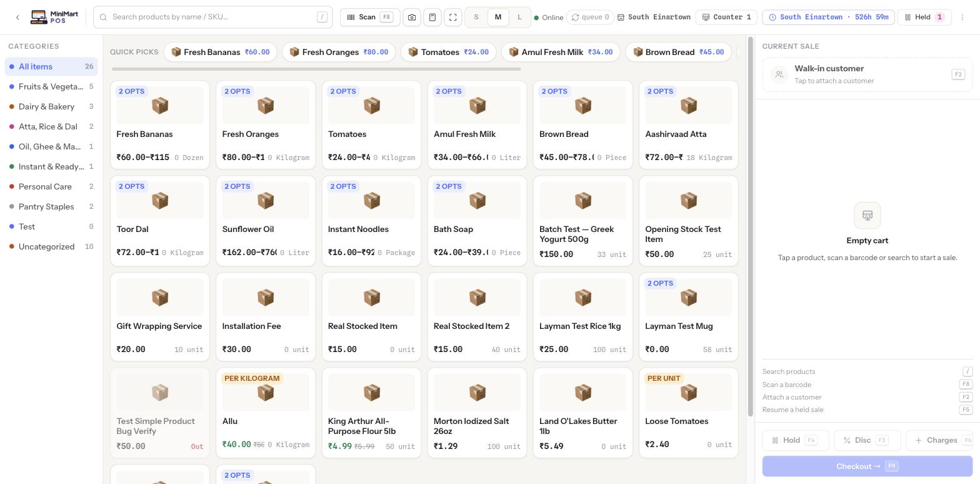Click walk-in customer avatar icon
The width and height of the screenshot is (980, 484).
coord(779,75)
